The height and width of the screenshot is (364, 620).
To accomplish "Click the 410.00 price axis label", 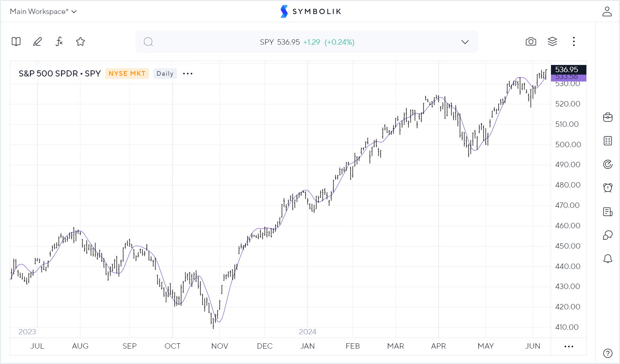I will point(567,327).
